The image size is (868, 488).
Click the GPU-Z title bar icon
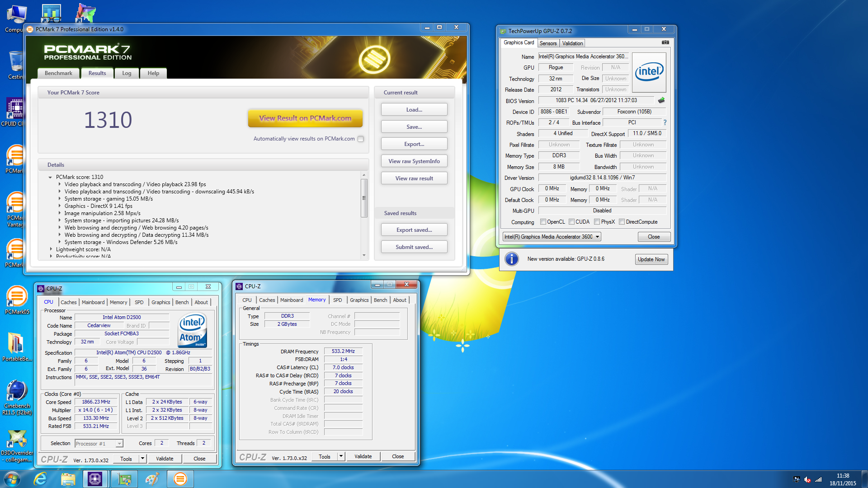click(503, 31)
